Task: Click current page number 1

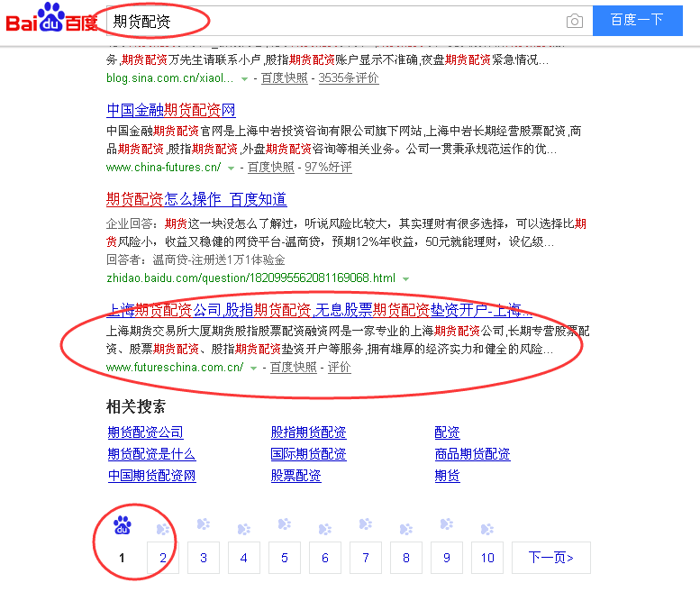Action: 122,558
